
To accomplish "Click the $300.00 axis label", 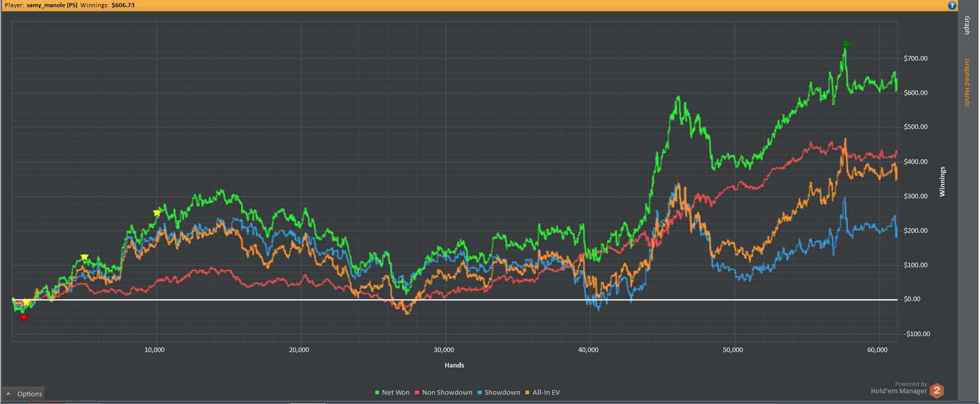I will (916, 196).
